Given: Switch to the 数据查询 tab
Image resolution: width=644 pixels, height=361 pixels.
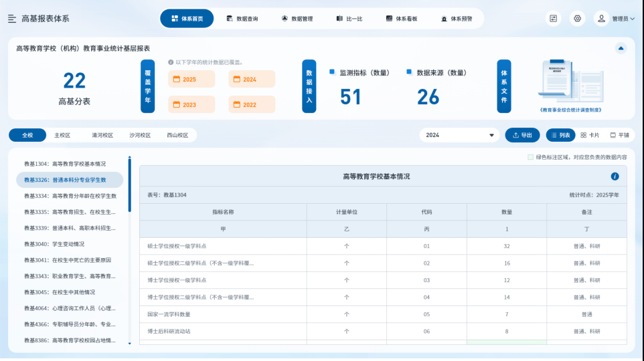Looking at the screenshot, I should [242, 19].
